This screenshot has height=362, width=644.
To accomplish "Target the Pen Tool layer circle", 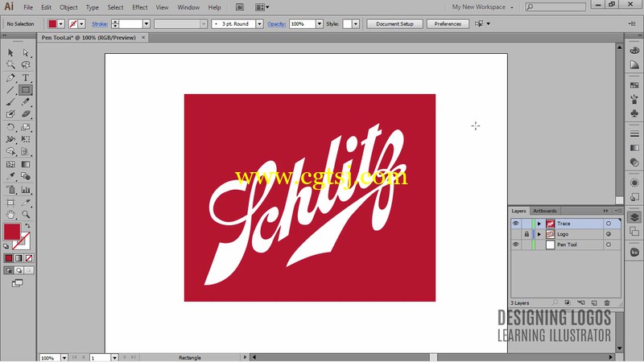I will (609, 245).
